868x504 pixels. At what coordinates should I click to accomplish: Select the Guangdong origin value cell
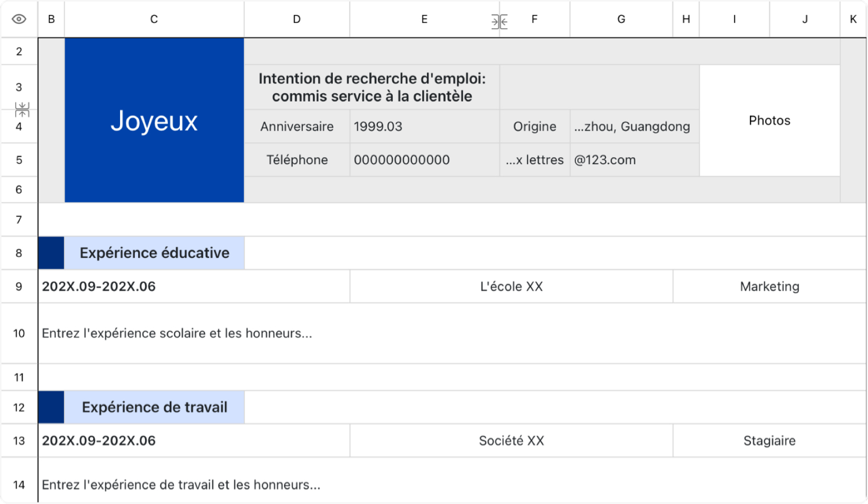click(635, 127)
